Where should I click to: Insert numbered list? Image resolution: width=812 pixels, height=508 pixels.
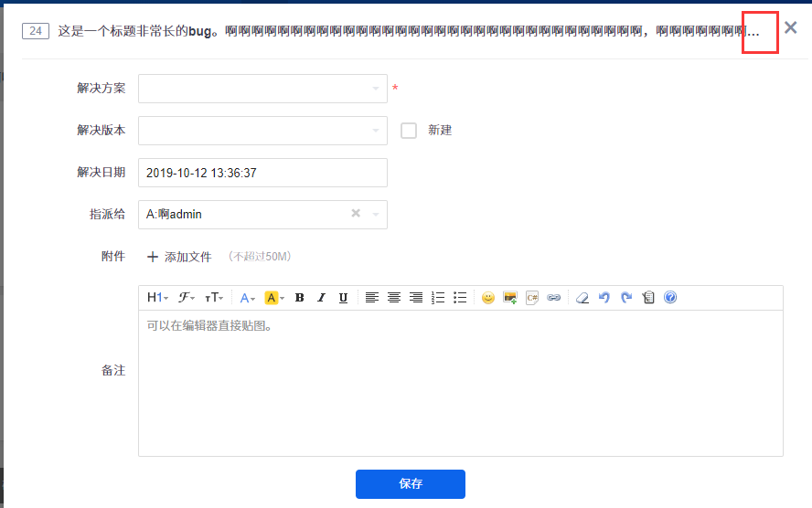(438, 298)
